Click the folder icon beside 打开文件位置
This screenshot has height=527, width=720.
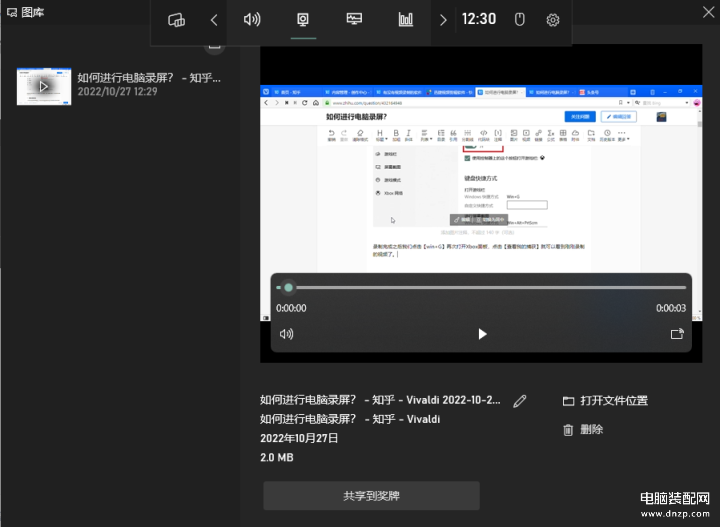click(568, 401)
